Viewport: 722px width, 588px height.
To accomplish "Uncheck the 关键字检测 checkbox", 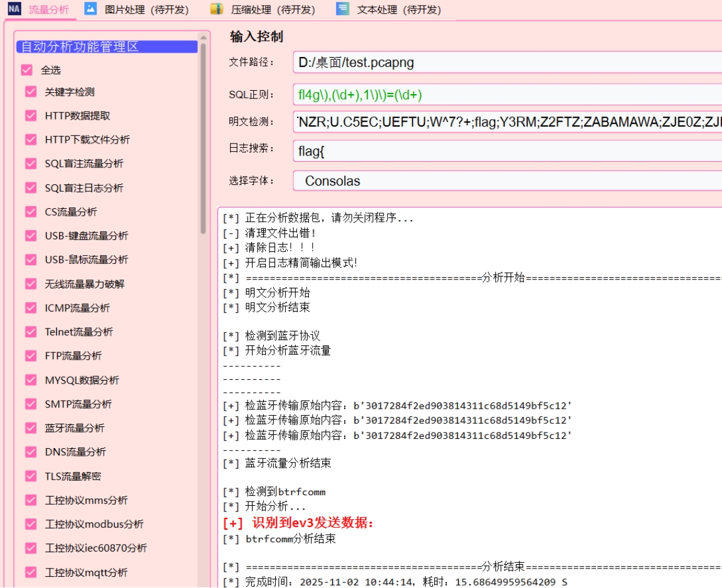I will [x=31, y=92].
